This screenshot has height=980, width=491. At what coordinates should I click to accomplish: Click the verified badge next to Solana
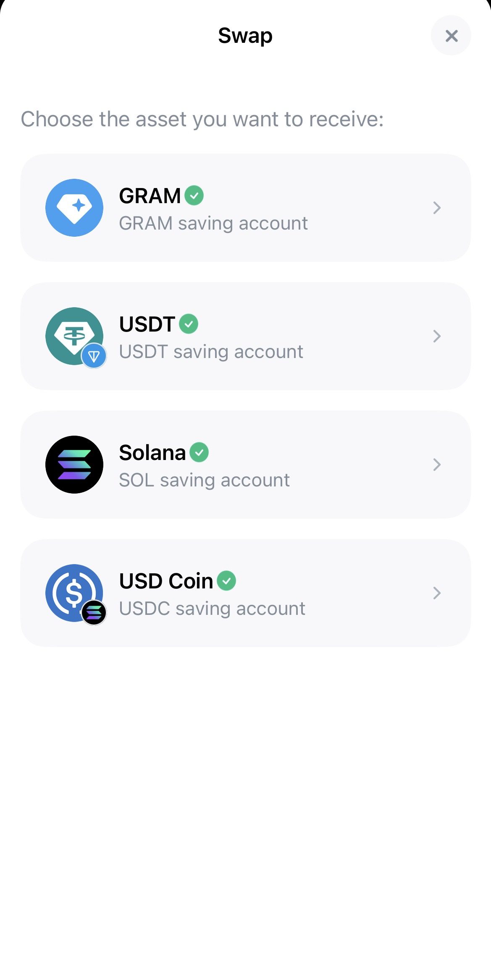[x=199, y=452]
